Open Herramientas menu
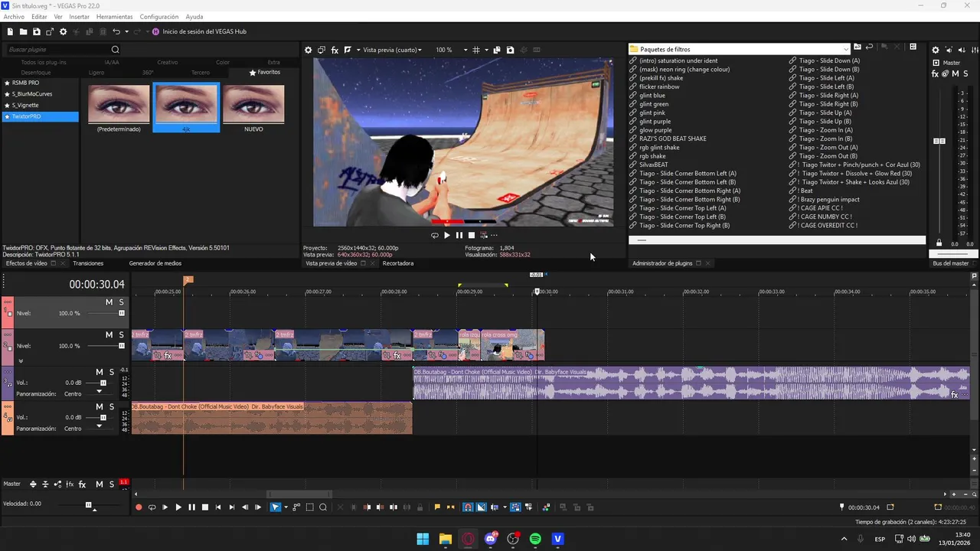Image resolution: width=980 pixels, height=551 pixels. point(114,16)
